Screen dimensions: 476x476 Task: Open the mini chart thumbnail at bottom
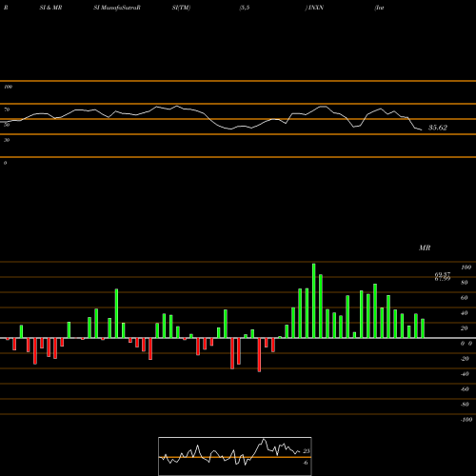tap(235, 456)
